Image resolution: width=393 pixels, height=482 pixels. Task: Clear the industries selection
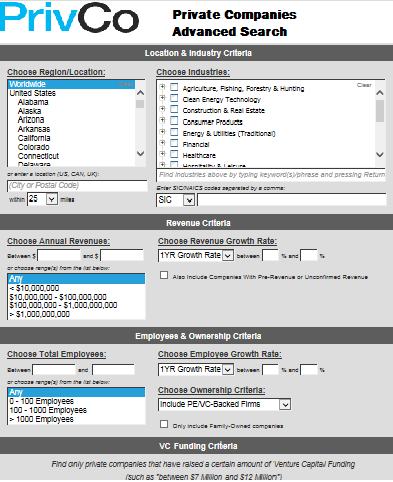click(x=364, y=85)
